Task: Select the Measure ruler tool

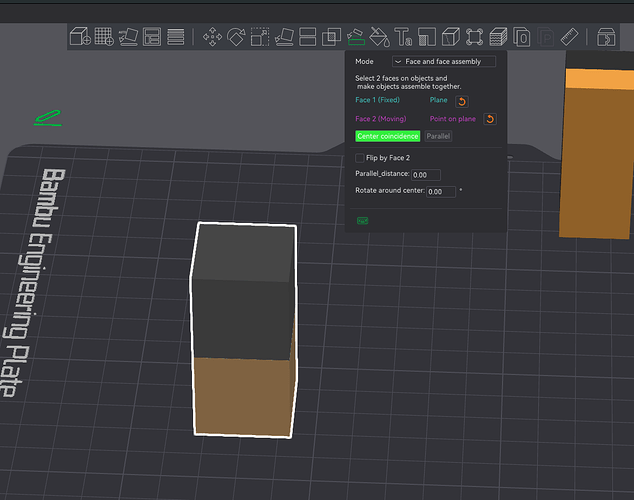Action: [569, 37]
